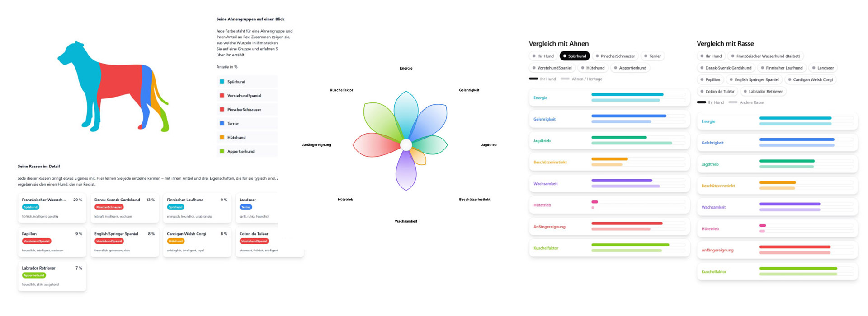Select the PinscherSchnauzer comparison chip
The image size is (868, 316).
click(x=615, y=56)
